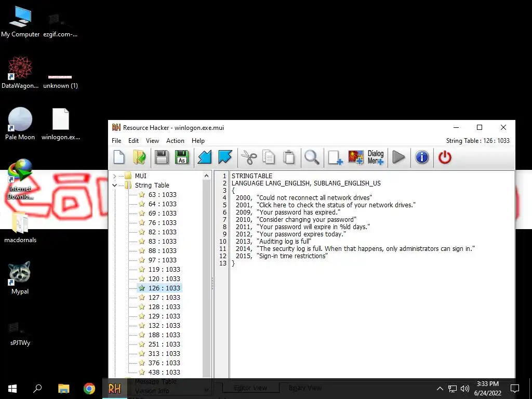Viewport: 532px width, 399px height.
Task: Select the 120 : 1033 tree entry
Action: pos(164,279)
